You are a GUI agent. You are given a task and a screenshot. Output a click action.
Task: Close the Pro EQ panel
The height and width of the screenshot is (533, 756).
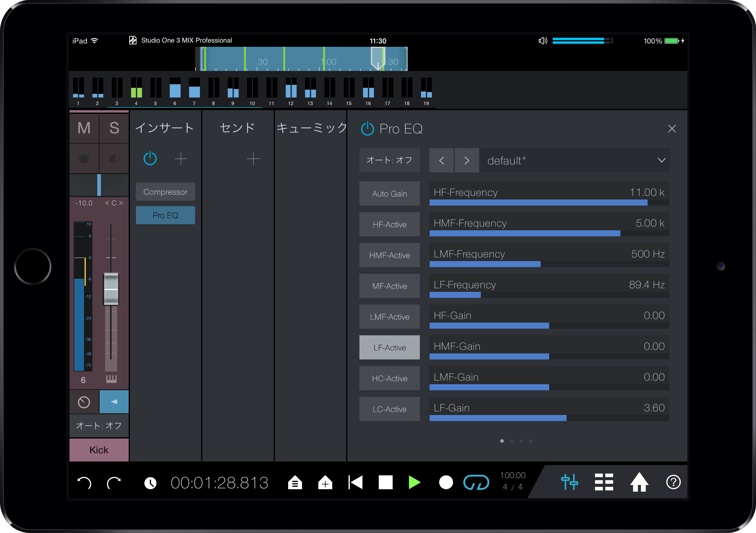[x=672, y=129]
